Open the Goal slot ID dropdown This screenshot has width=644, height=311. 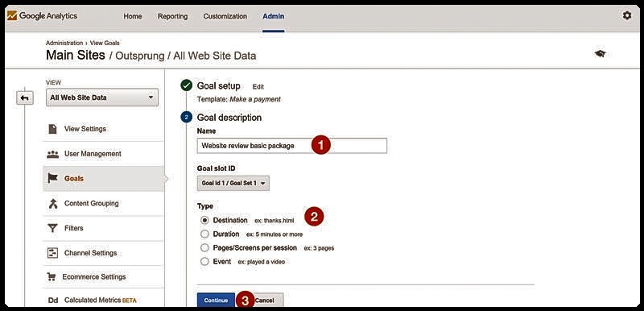click(233, 183)
